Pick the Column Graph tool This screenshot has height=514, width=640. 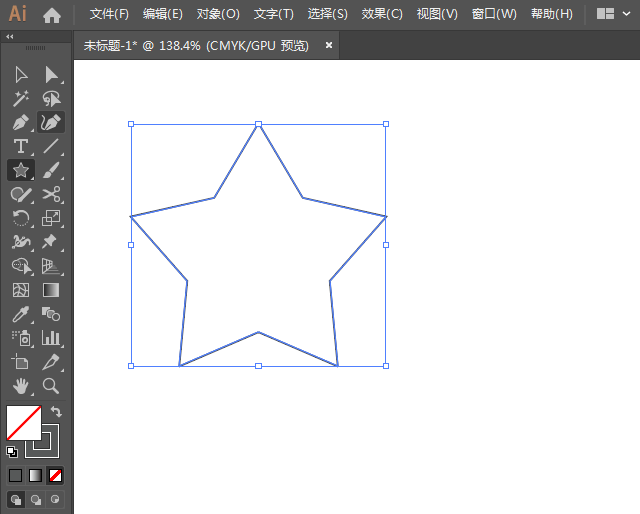(51, 338)
